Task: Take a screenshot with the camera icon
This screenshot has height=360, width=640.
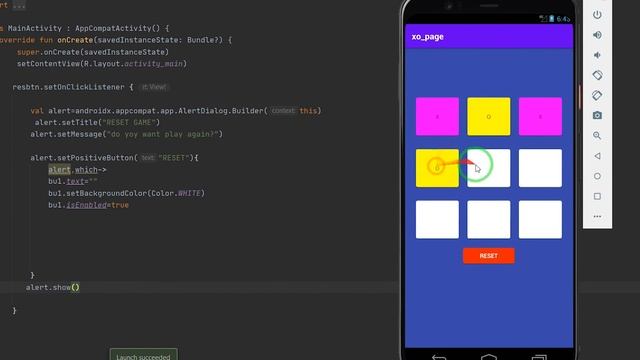Action: [597, 116]
